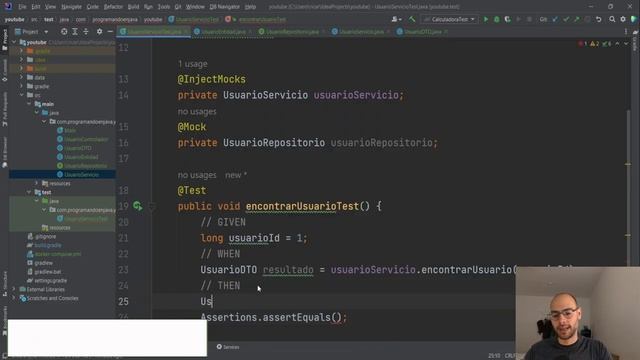The height and width of the screenshot is (360, 640).
Task: Hide the Project tool window with the minus icon
Action: click(110, 31)
